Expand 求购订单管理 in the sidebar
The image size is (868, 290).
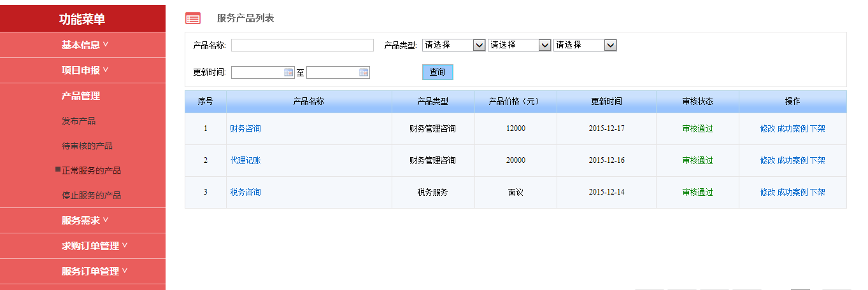point(94,246)
